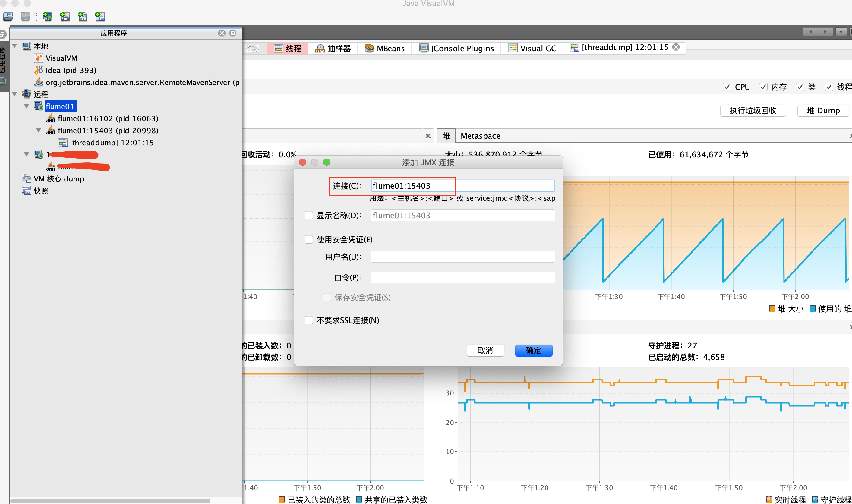
Task: Click the VM 核心 dump icon
Action: click(x=27, y=178)
